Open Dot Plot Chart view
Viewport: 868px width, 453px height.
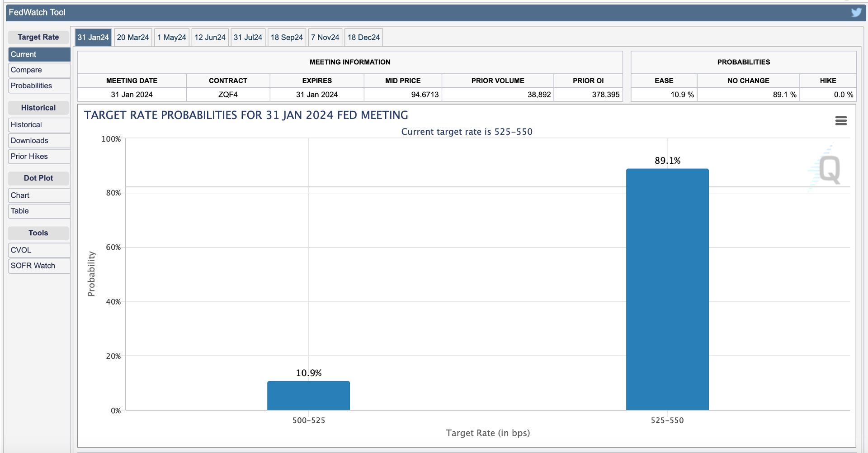point(39,195)
